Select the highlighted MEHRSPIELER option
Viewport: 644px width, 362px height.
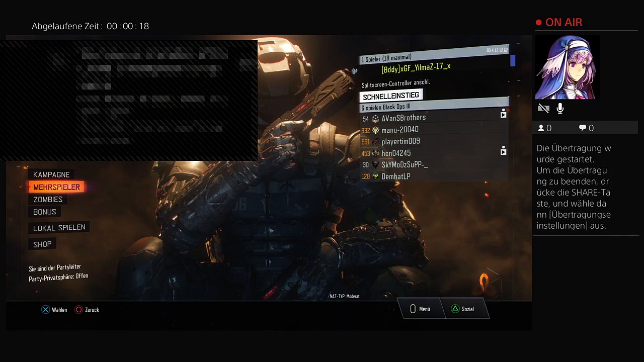tap(56, 187)
